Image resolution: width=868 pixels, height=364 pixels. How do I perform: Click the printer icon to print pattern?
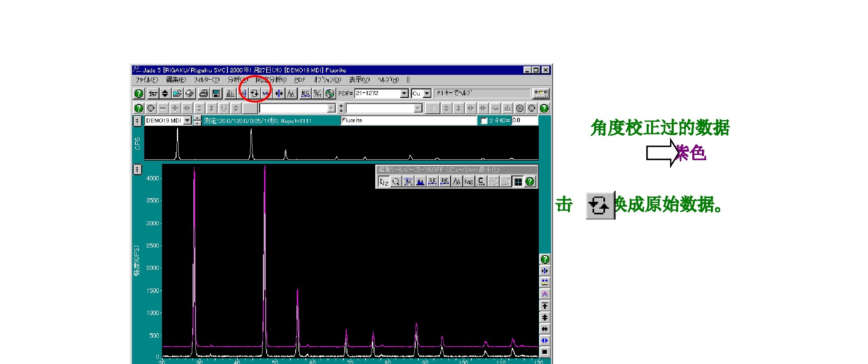point(204,93)
